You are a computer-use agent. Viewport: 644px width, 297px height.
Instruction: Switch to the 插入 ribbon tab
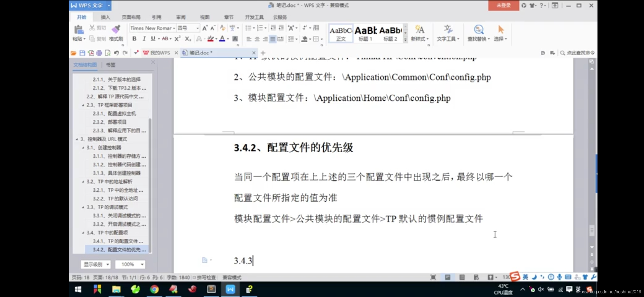pos(105,17)
